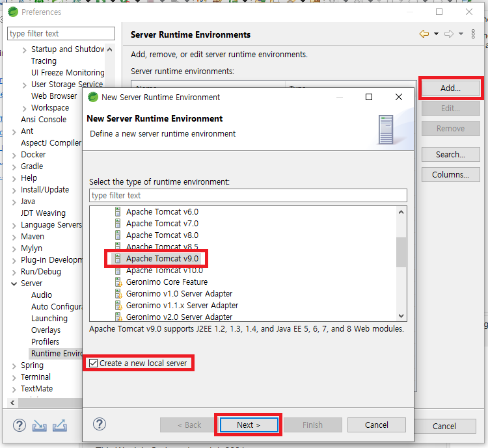Image resolution: width=488 pixels, height=448 pixels.
Task: Focus the runtime environment type filter field
Action: pos(248,195)
